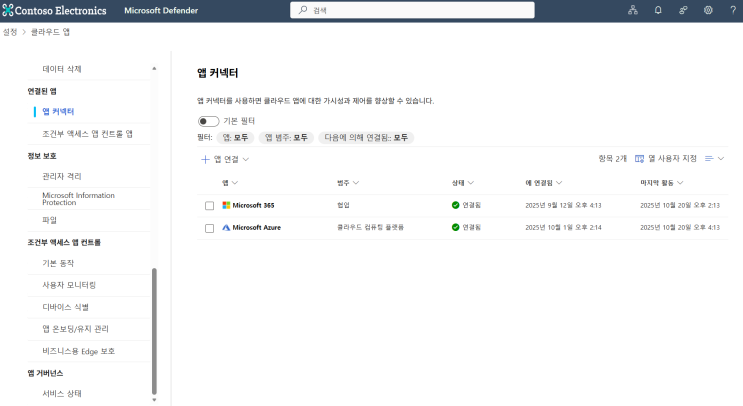Open 파일 in sidebar
Viewport: 743px width, 406px height.
pyautogui.click(x=50, y=220)
